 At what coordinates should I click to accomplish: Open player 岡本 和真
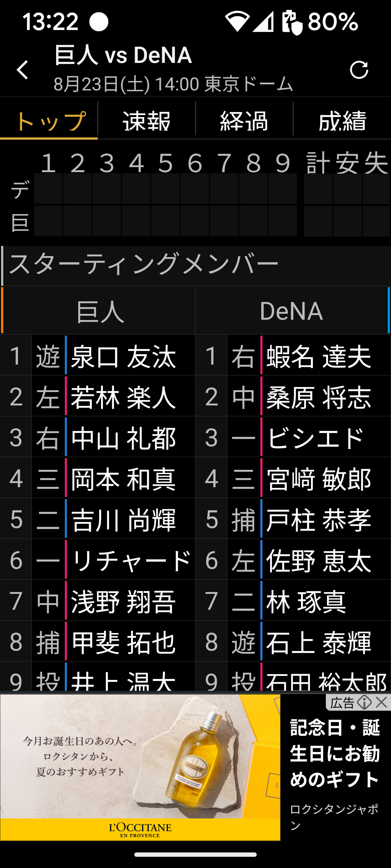(x=123, y=479)
